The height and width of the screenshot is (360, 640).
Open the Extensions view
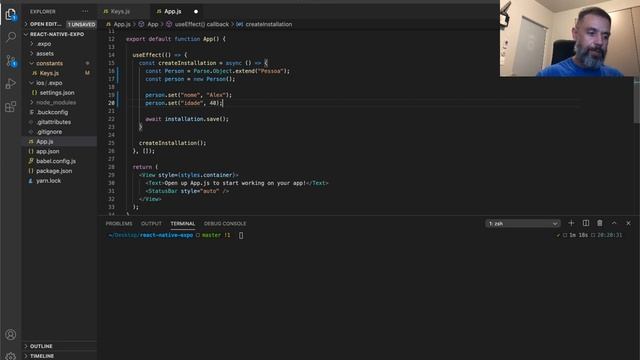(11, 107)
